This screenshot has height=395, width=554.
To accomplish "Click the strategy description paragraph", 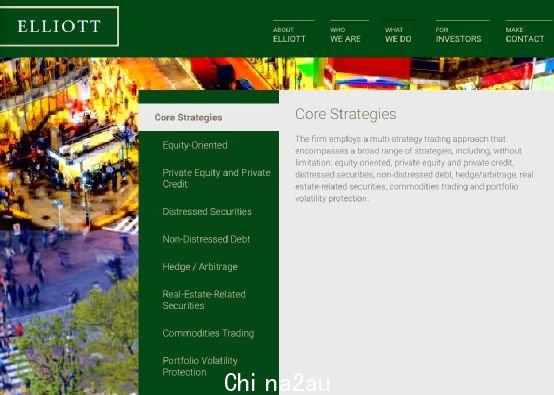I will (414, 169).
